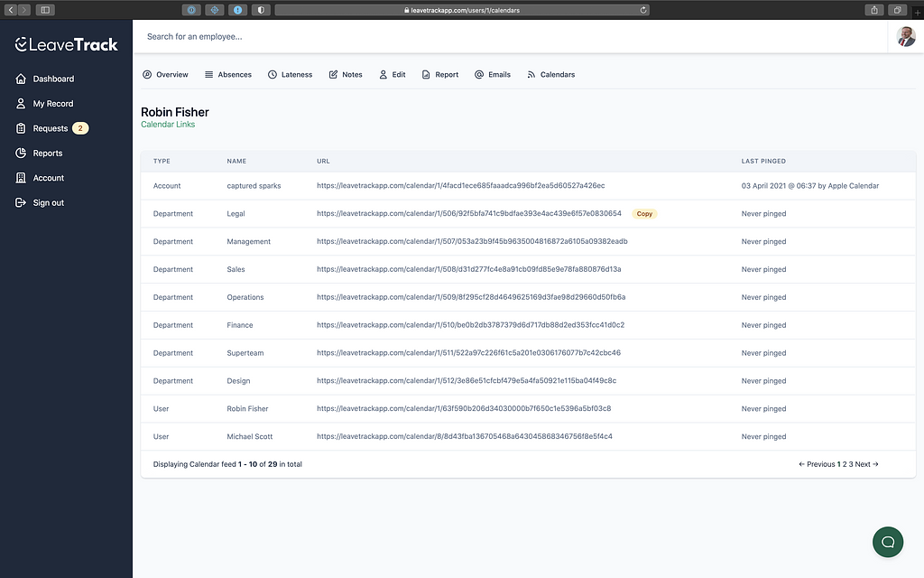The width and height of the screenshot is (924, 578).
Task: Click the Calendars feed icon
Action: (x=531, y=74)
